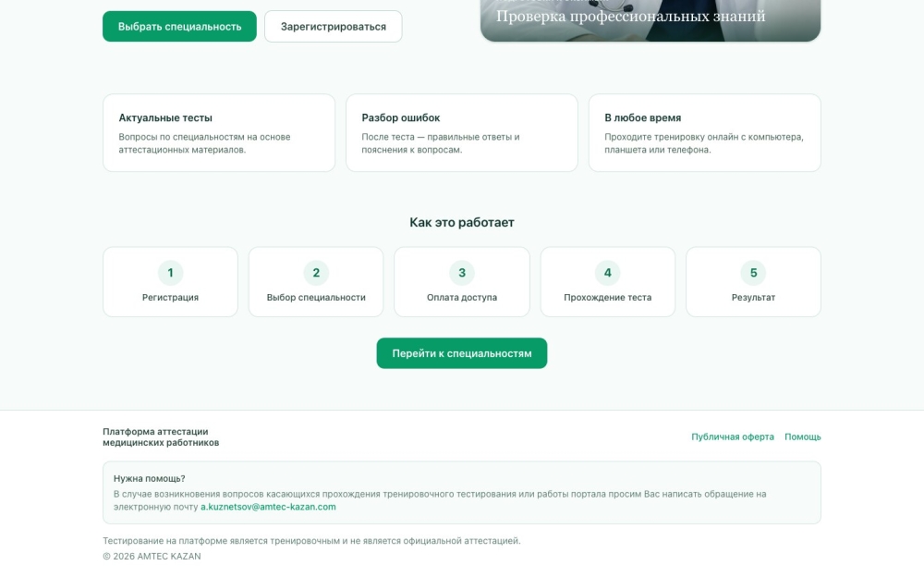Click the «Нужна помощь?» heading
The height and width of the screenshot is (578, 924).
[149, 478]
